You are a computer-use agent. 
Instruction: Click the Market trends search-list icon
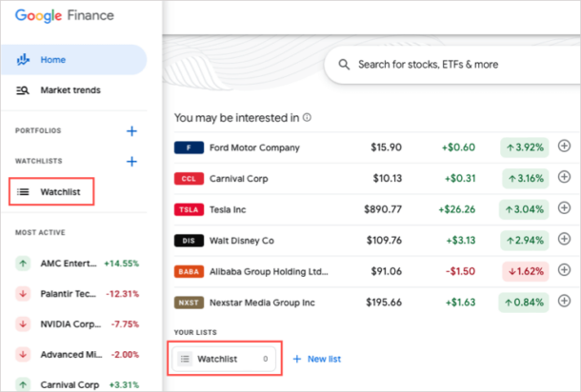pyautogui.click(x=23, y=90)
